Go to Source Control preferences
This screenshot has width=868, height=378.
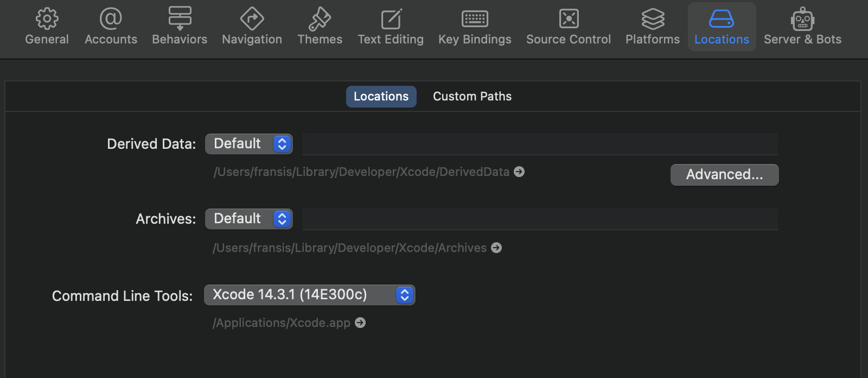569,27
